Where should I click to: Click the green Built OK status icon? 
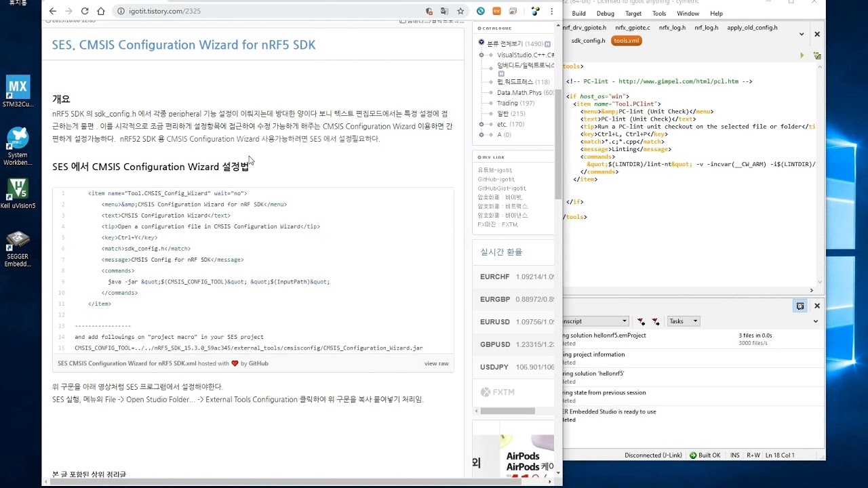(693, 455)
